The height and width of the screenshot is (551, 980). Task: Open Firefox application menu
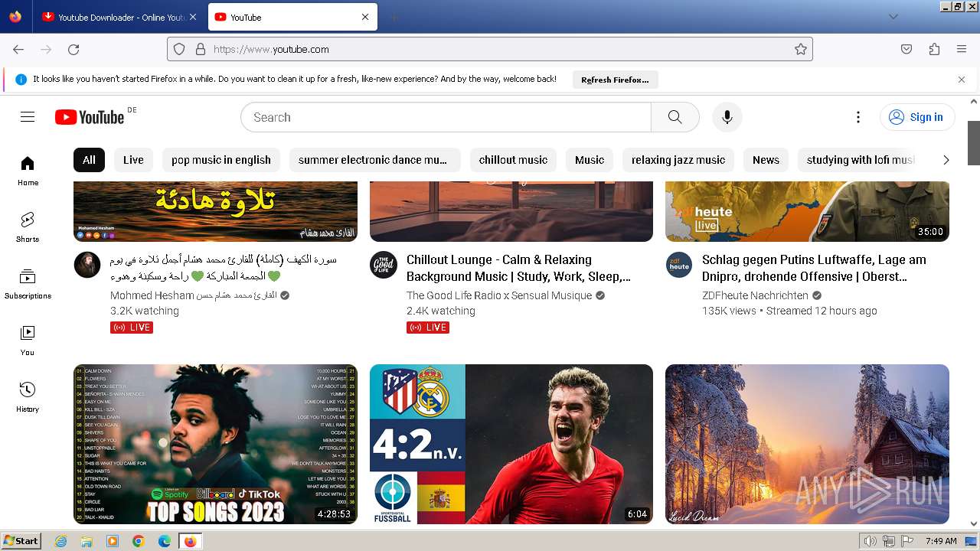(962, 49)
